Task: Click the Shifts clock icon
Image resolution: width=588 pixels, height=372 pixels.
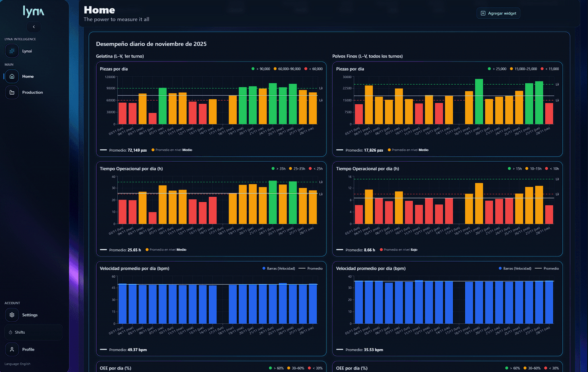Action: tap(12, 332)
